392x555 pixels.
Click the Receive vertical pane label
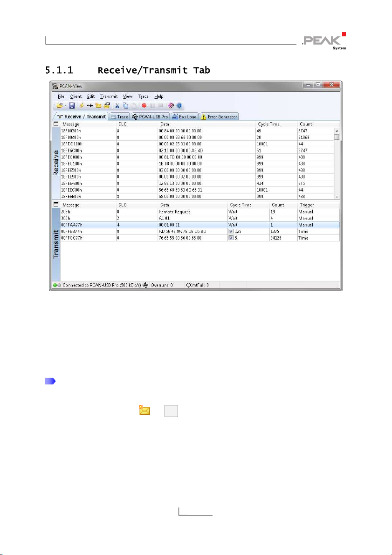coord(56,164)
